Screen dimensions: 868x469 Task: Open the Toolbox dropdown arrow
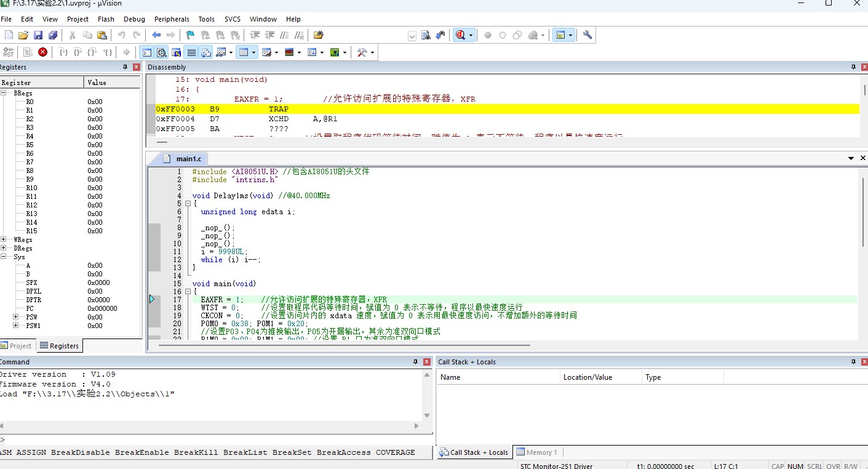372,52
